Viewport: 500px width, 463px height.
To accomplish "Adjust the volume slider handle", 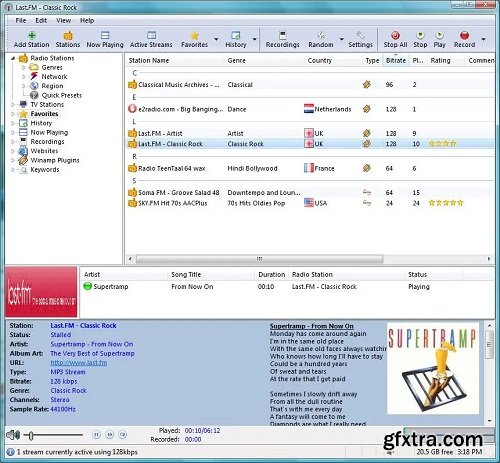I will pyautogui.click(x=31, y=435).
